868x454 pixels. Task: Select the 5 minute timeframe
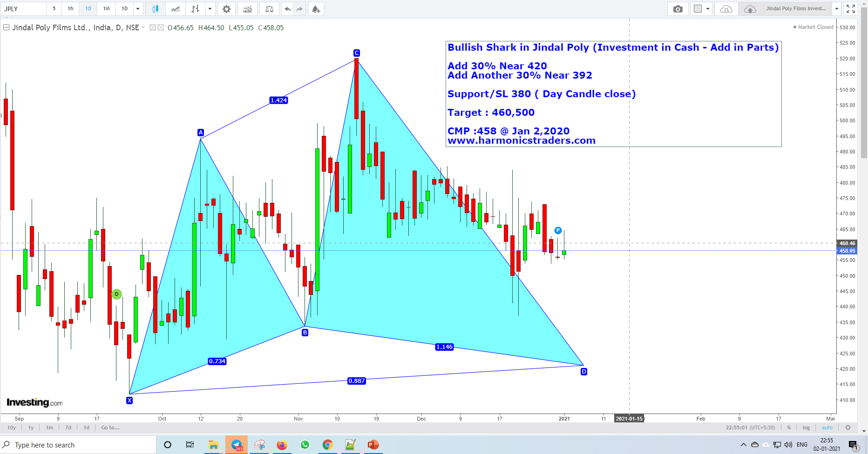click(54, 9)
